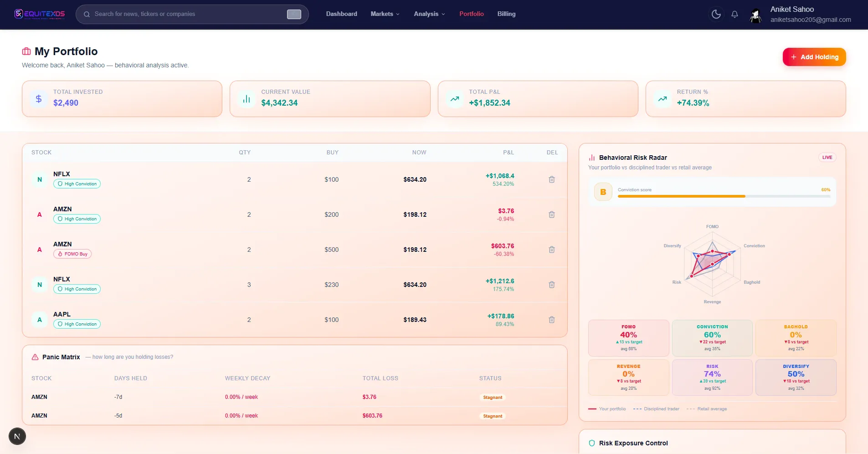Click the B grade badge near Conviction score

pos(603,192)
